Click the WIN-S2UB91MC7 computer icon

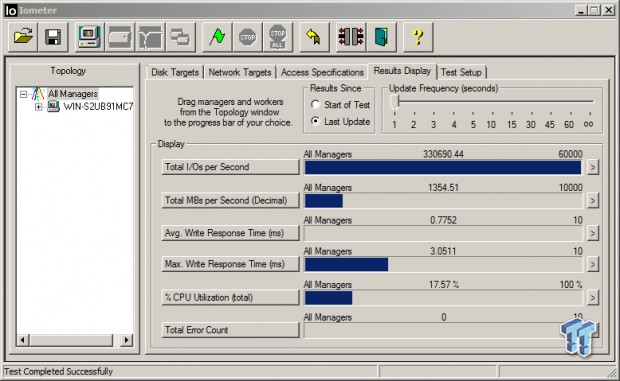tap(53, 106)
